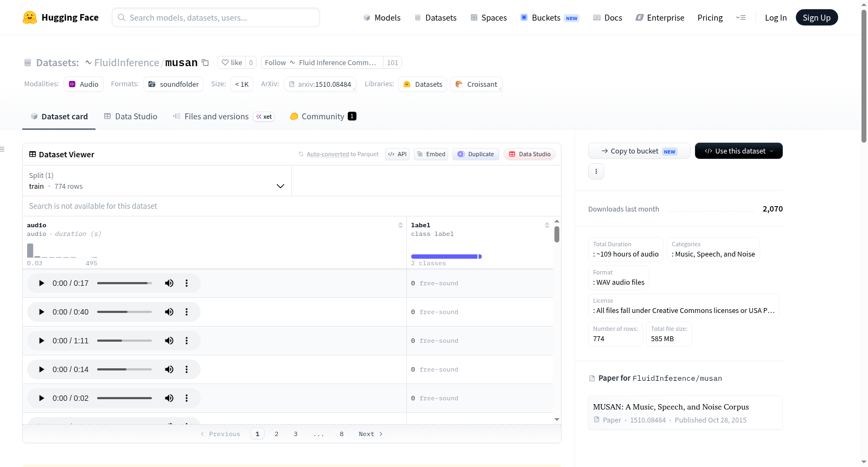Open the soundfolder format tag
The image size is (868, 467).
point(174,84)
